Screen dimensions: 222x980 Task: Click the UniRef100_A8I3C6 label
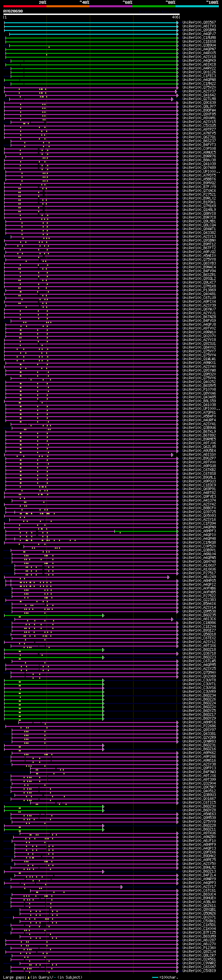(x=199, y=619)
